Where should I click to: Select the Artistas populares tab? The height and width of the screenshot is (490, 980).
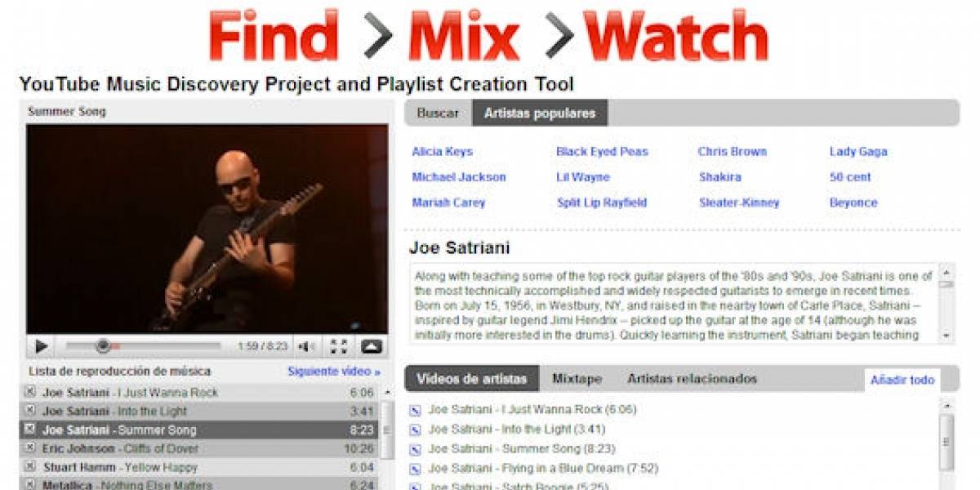(540, 114)
